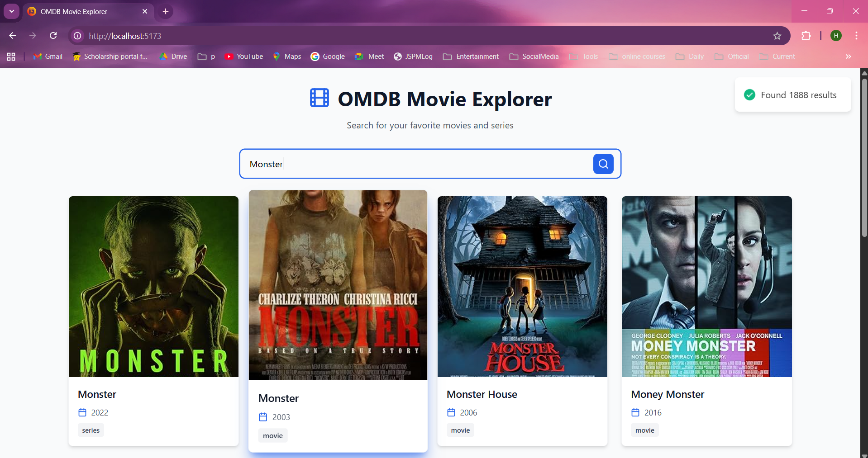Click calendar icon next to 2003

point(263,417)
